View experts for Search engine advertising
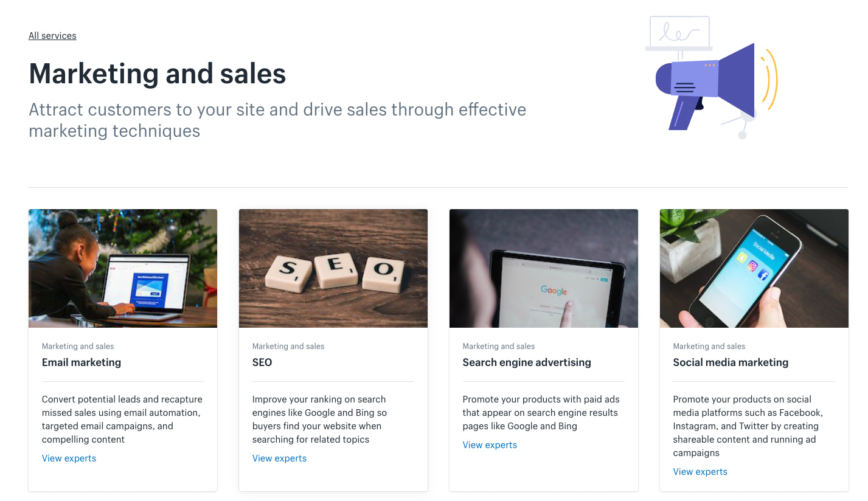Image resolution: width=868 pixels, height=501 pixels. point(490,445)
